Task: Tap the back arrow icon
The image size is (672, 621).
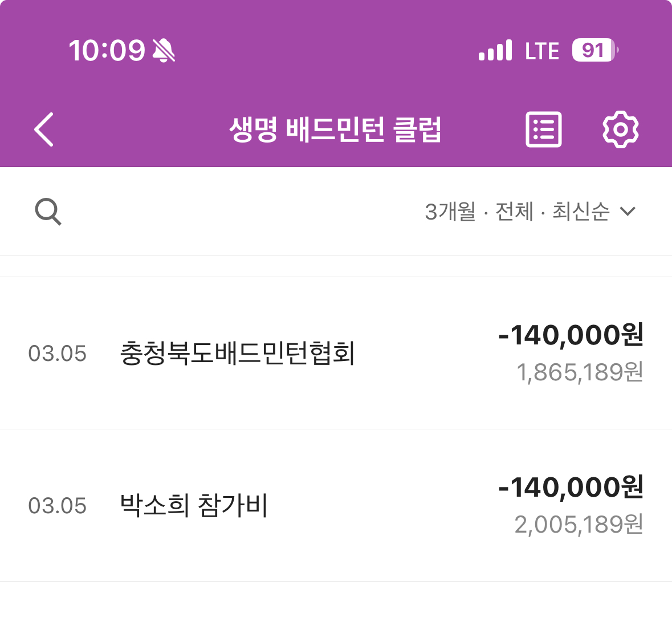Action: point(44,129)
